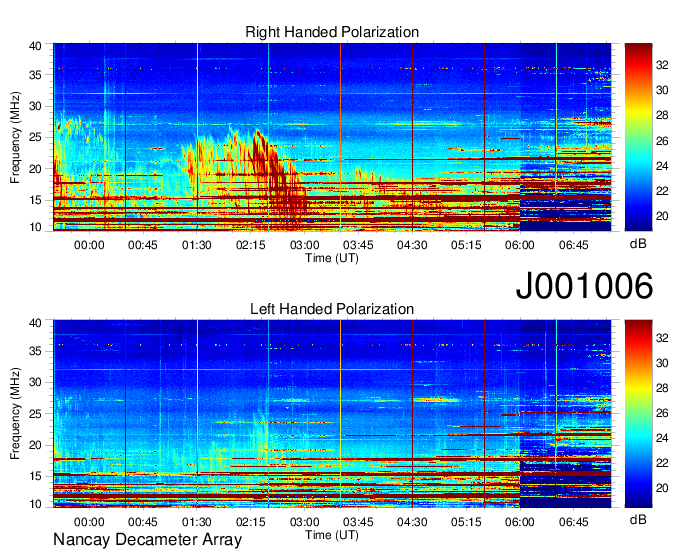Click the '06:00' tick on top plot
The image size is (680, 552).
[520, 245]
